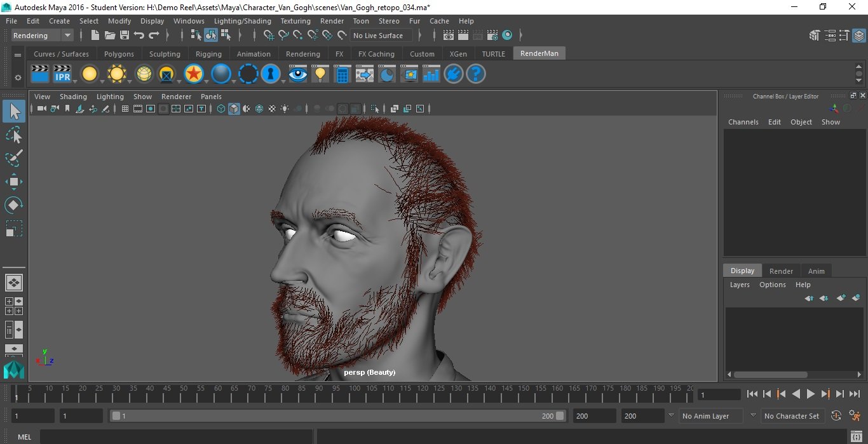This screenshot has height=444, width=868.
Task: Open the RenderMan help question-mark icon
Action: pos(476,74)
